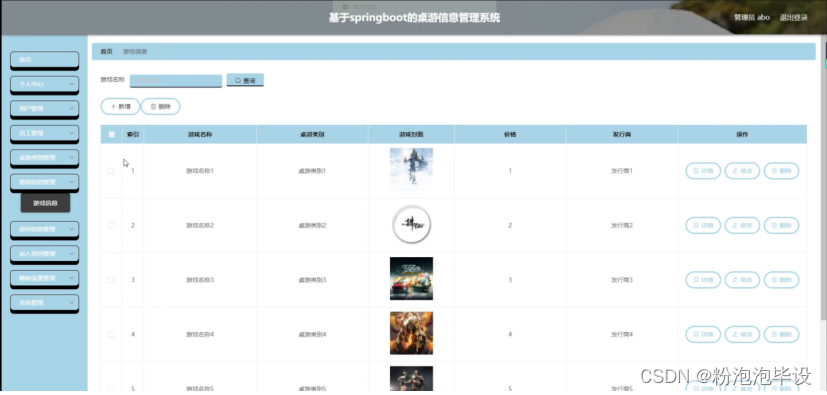Toggle the select-all checkbox in table header

tap(111, 134)
